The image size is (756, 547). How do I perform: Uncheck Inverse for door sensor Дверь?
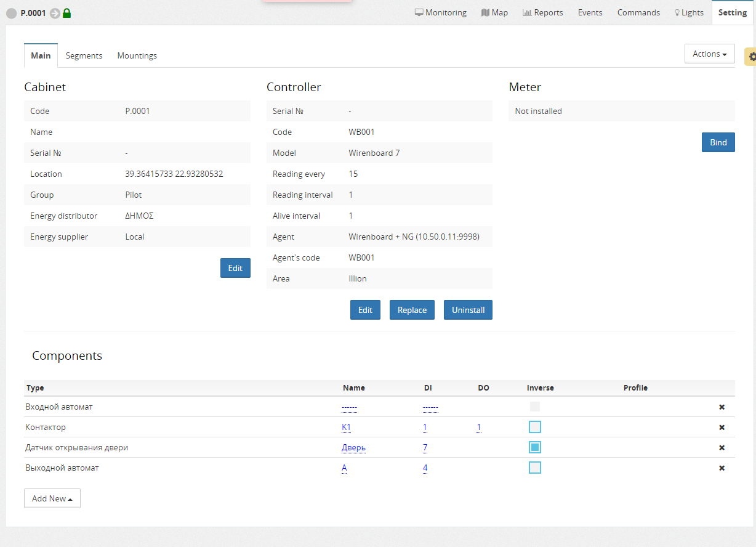coord(535,447)
